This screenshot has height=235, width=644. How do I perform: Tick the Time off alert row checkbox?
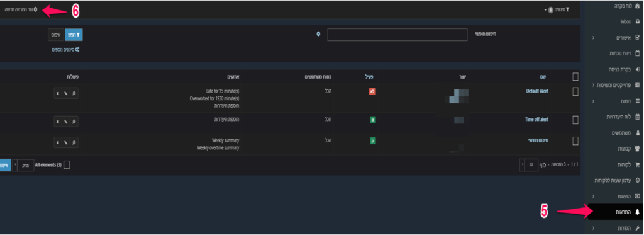pos(575,120)
